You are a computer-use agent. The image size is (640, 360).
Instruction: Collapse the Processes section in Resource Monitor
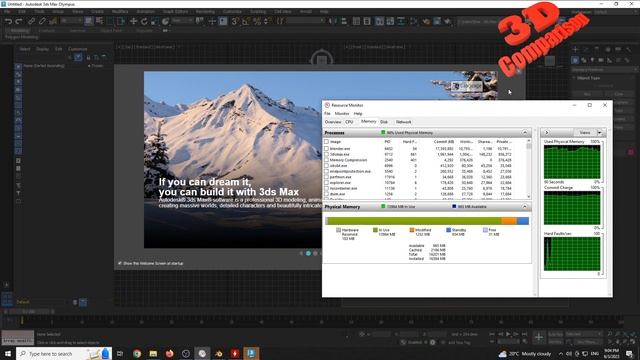point(524,133)
